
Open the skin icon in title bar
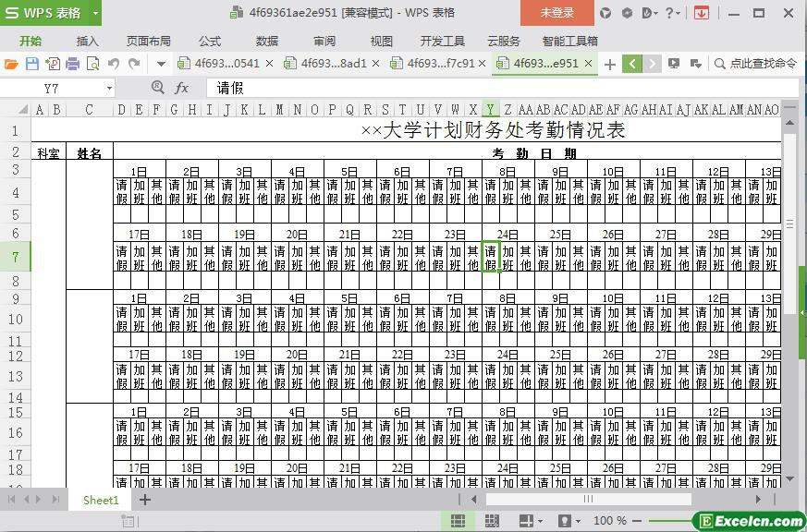[x=605, y=13]
